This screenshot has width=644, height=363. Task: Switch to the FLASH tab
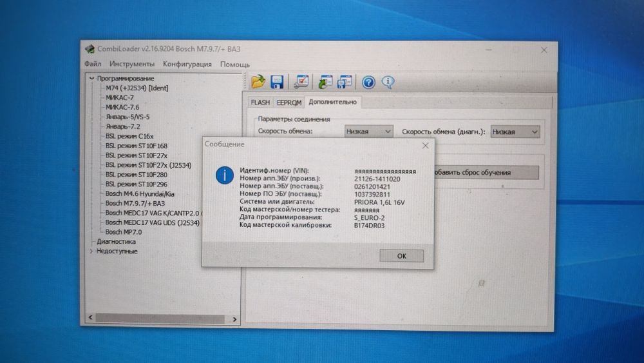(x=260, y=103)
